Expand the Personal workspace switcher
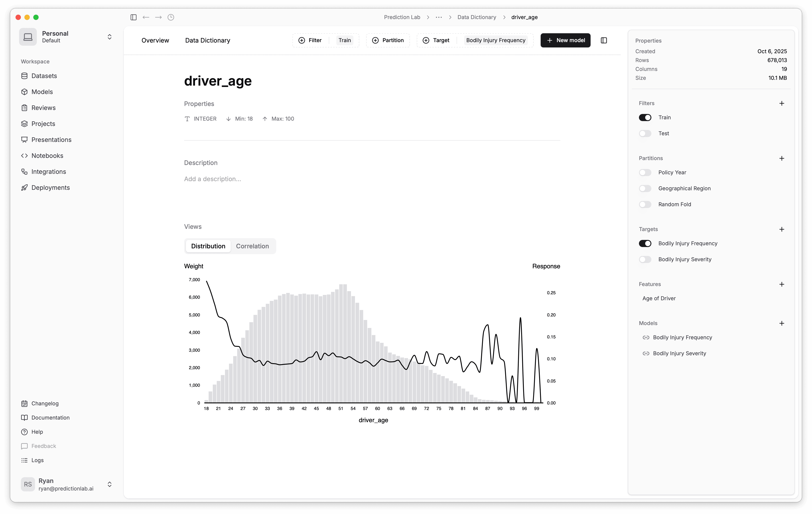 click(109, 37)
